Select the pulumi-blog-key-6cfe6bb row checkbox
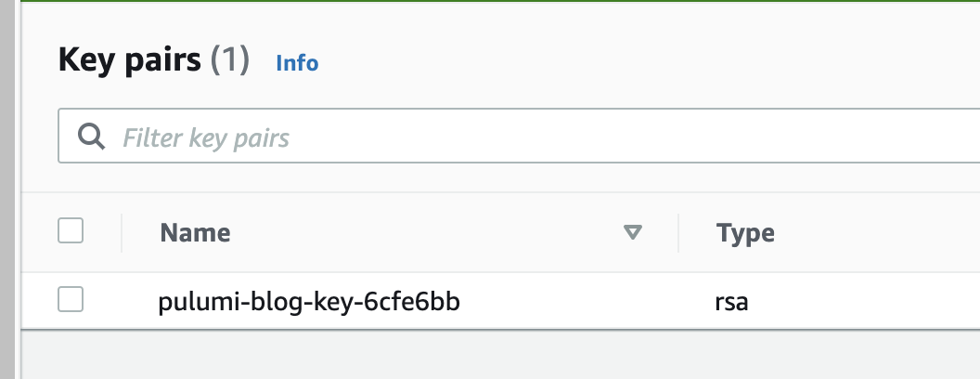This screenshot has width=980, height=379. [71, 299]
